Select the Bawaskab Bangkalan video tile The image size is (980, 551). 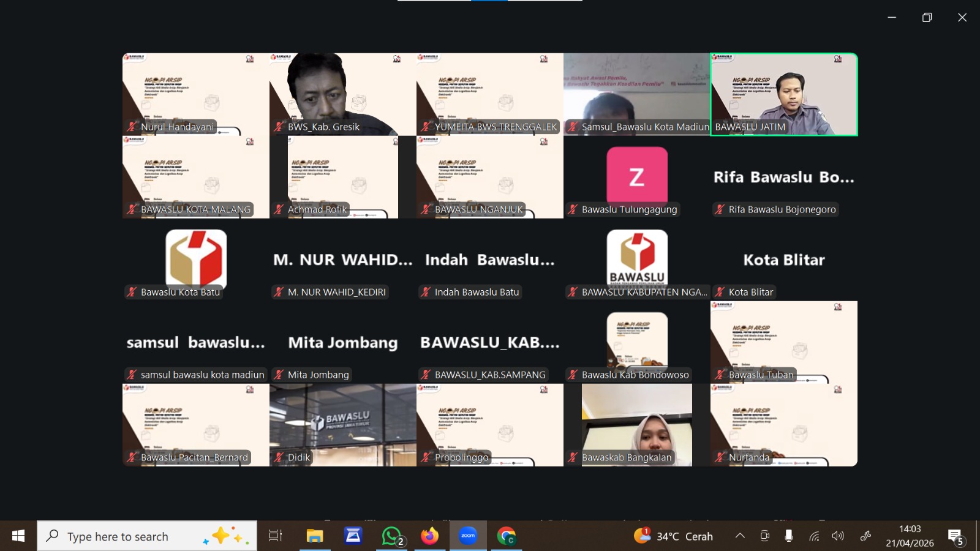click(637, 424)
